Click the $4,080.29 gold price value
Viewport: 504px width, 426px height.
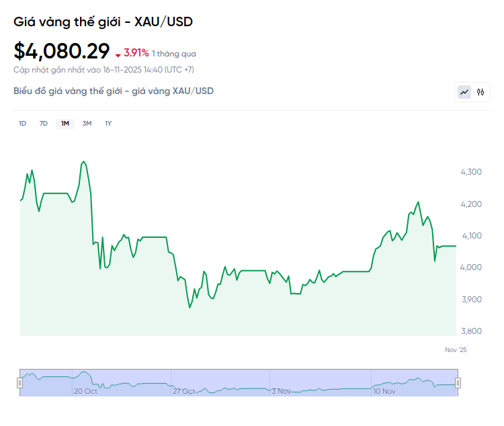pyautogui.click(x=61, y=51)
